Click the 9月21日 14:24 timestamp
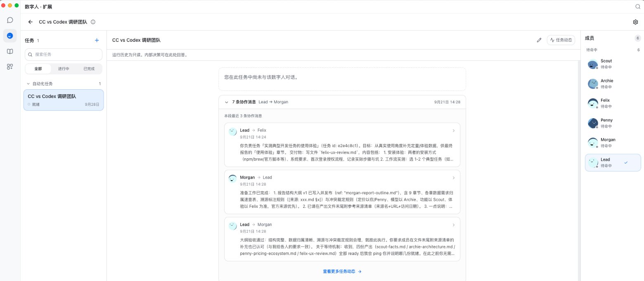Image resolution: width=644 pixels, height=281 pixels. (253, 137)
